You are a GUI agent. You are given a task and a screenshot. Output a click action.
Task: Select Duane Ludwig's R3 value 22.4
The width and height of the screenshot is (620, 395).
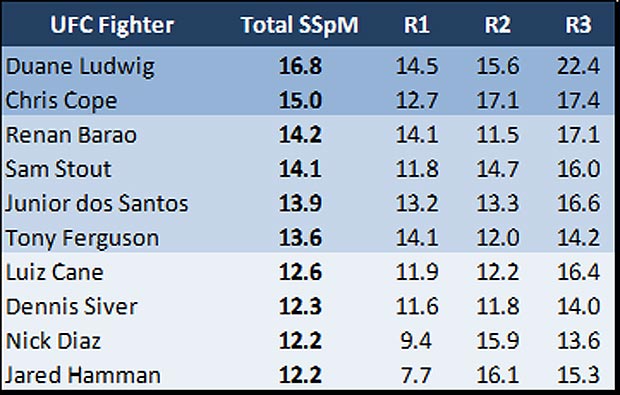(x=578, y=66)
